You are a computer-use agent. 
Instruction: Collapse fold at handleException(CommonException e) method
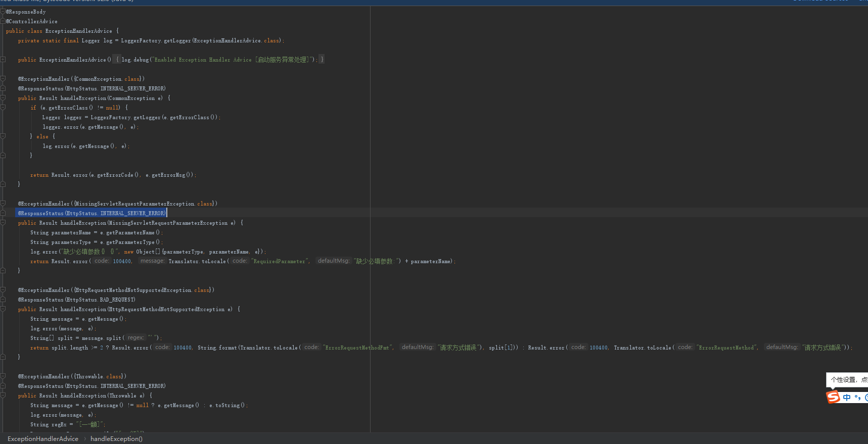pyautogui.click(x=3, y=98)
